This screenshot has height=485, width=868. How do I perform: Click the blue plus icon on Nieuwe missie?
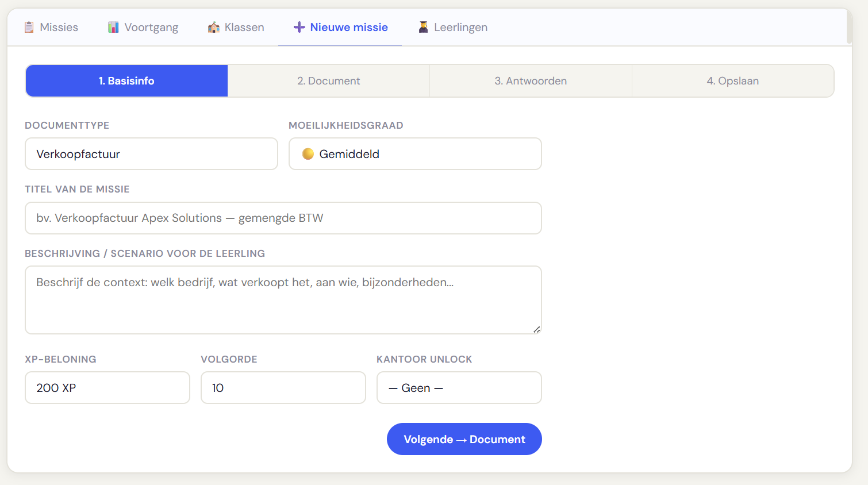click(298, 26)
